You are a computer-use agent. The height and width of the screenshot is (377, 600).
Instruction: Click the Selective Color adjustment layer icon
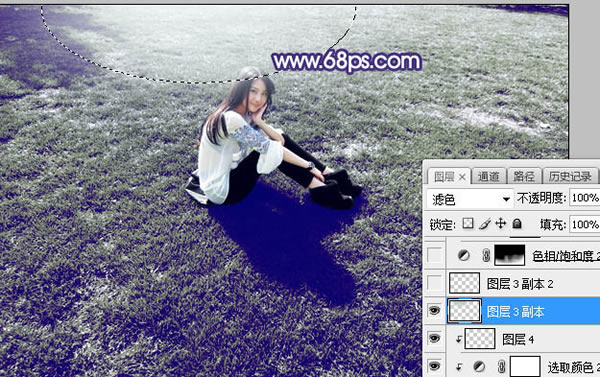479,367
